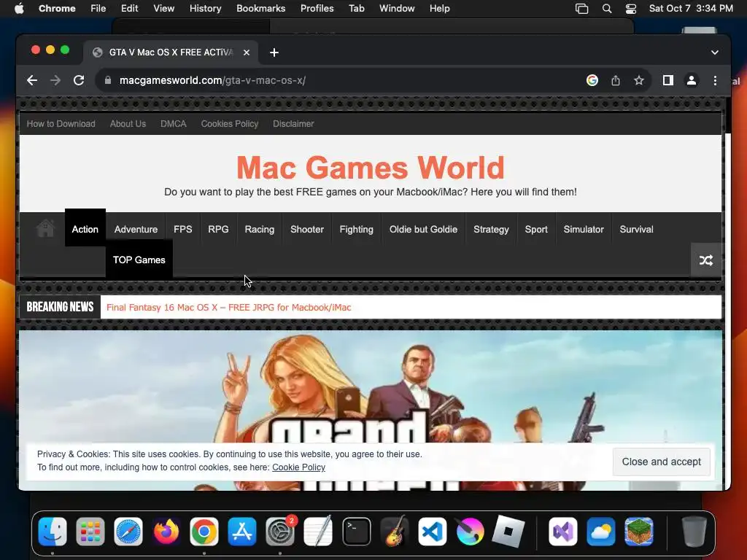Image resolution: width=747 pixels, height=560 pixels.
Task: Open Chrome side panel
Action: pyautogui.click(x=668, y=80)
